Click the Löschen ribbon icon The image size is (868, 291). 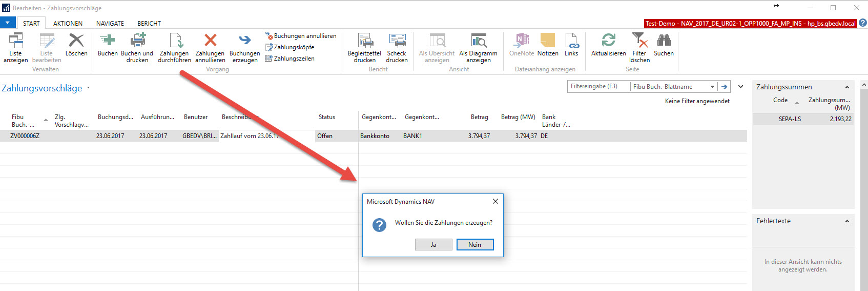[76, 40]
